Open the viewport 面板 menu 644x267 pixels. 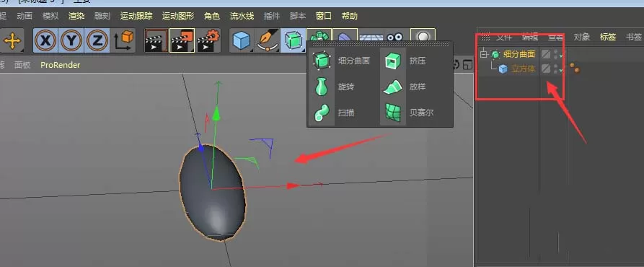[x=22, y=65]
